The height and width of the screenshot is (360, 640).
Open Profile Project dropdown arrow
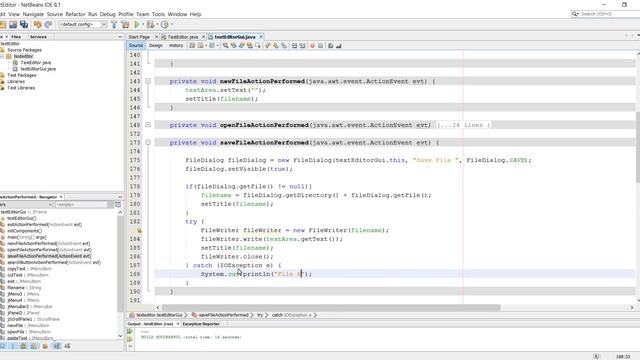(x=171, y=24)
